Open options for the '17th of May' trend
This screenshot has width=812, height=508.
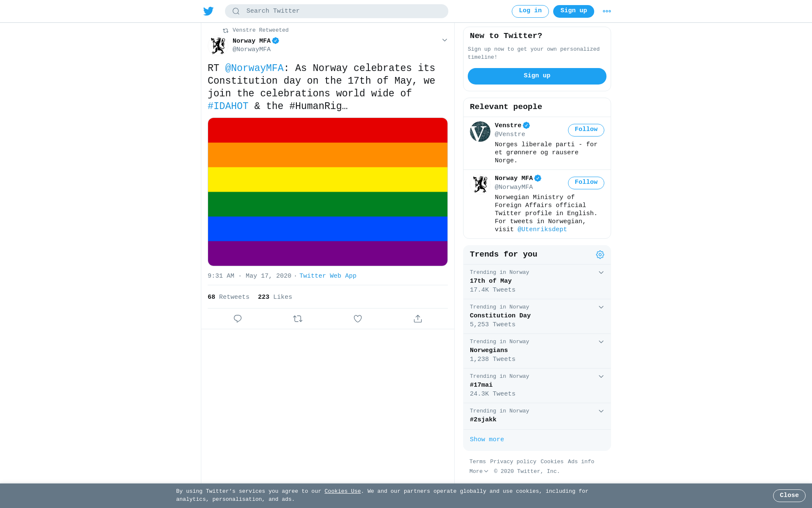coord(601,273)
